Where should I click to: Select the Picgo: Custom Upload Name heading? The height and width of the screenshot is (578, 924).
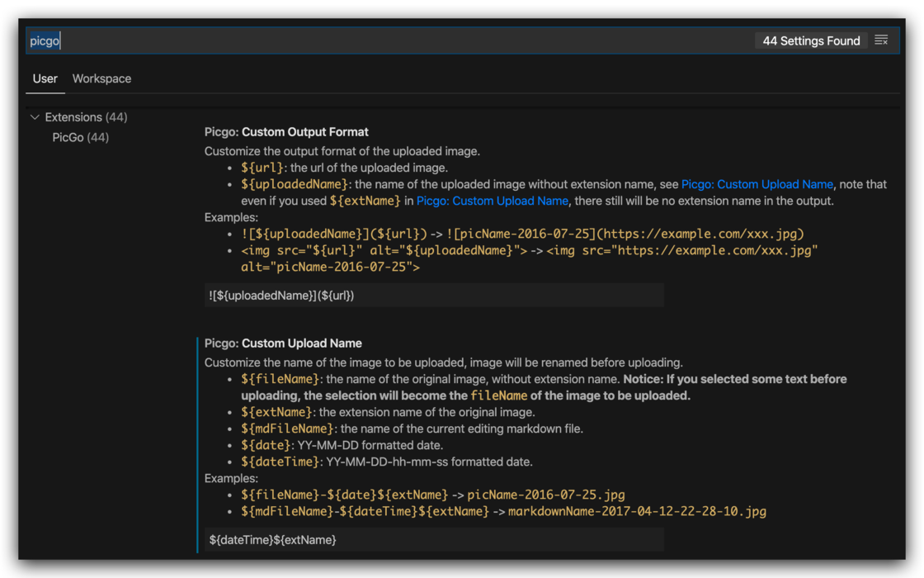click(283, 343)
